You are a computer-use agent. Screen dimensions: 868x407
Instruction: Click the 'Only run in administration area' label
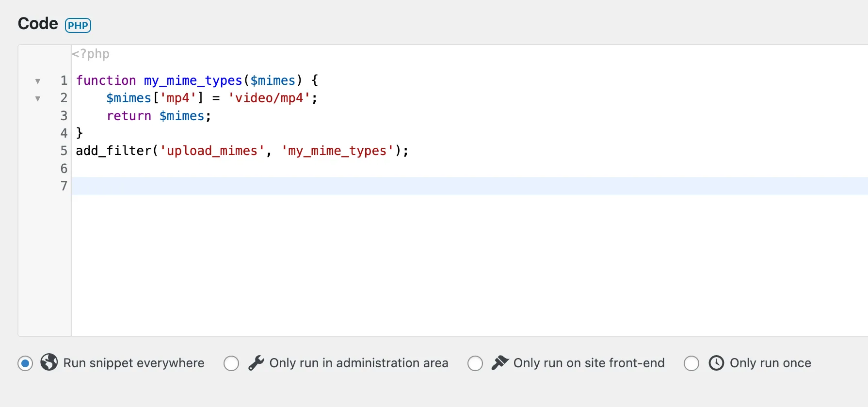[x=358, y=363]
